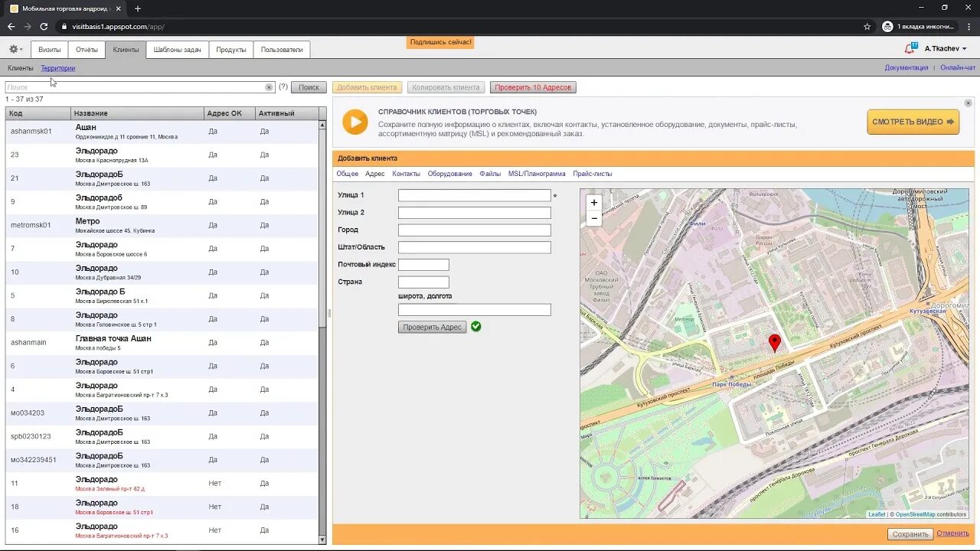Screen dimensions: 980x551
Task: Click the Отменить link
Action: pos(952,533)
